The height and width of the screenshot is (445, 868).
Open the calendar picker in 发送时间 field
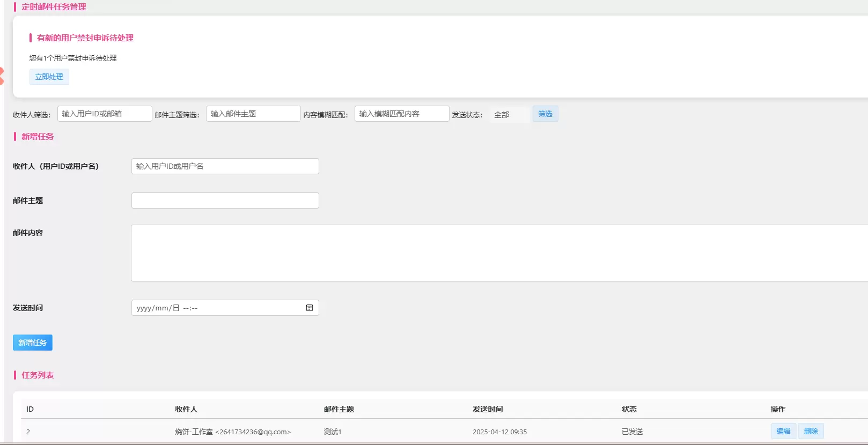(310, 308)
